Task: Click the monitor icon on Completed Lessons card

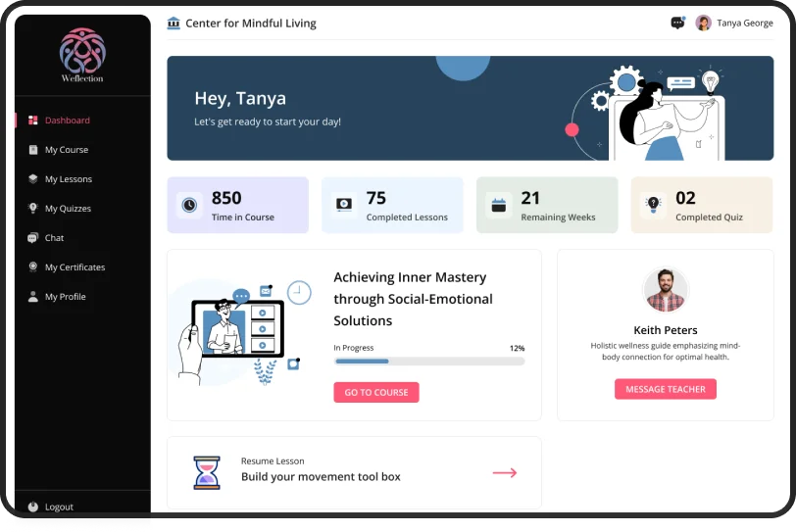Action: pos(344,205)
